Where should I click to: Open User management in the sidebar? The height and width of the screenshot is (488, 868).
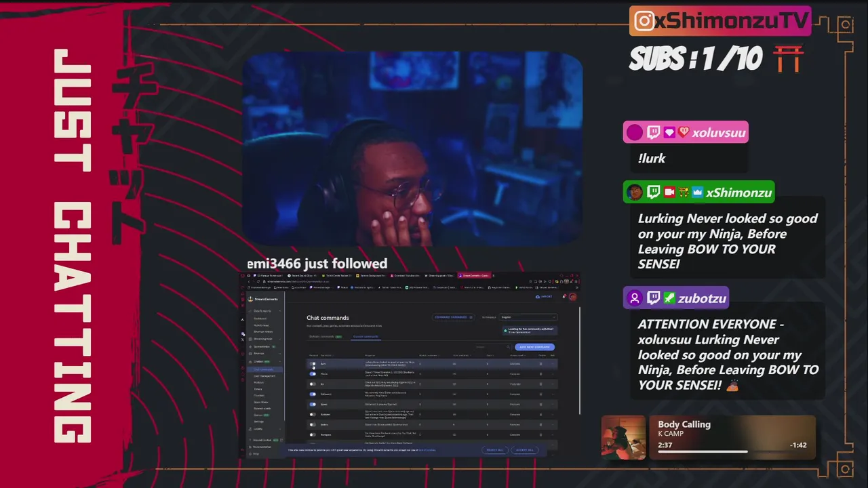pyautogui.click(x=264, y=376)
